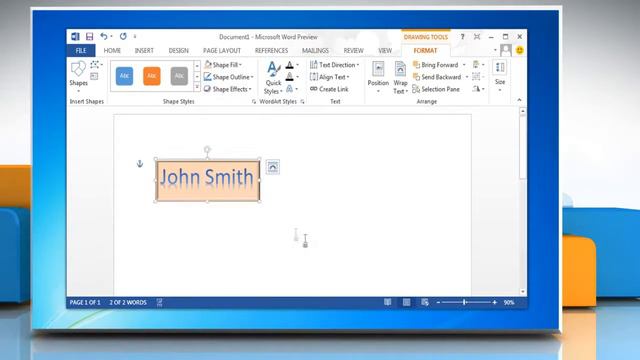Click the Undo arrow icon
Viewport: 640px width, 360px height.
coord(104,37)
